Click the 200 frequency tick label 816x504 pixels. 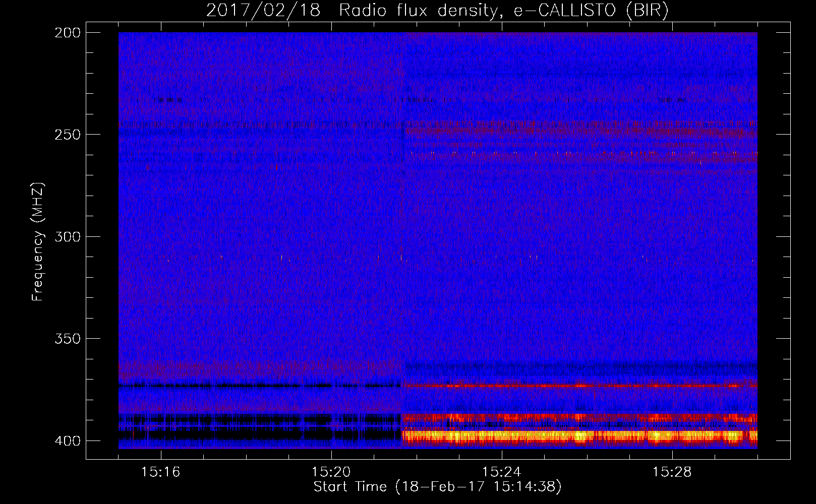[x=67, y=33]
